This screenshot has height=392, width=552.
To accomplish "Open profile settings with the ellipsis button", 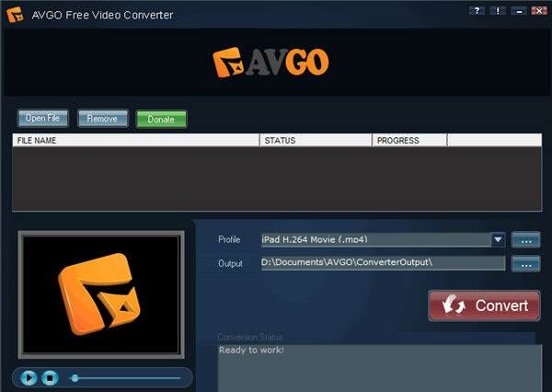I will pyautogui.click(x=525, y=240).
